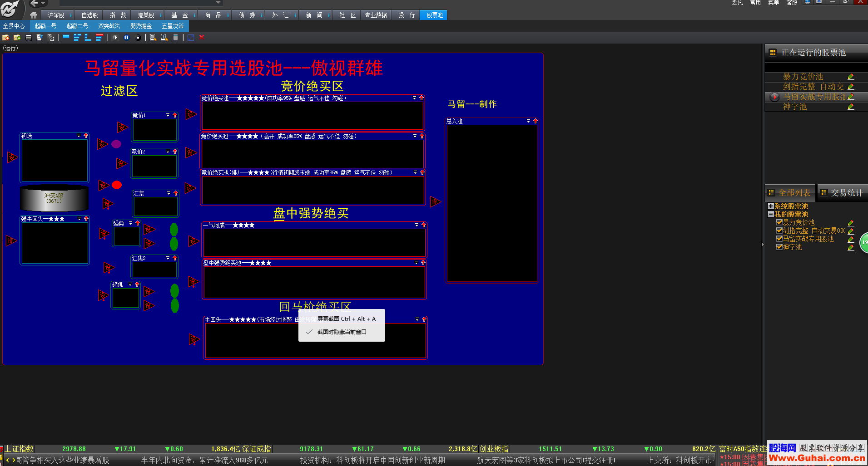Click the align-left toolbar icon

click(77, 38)
